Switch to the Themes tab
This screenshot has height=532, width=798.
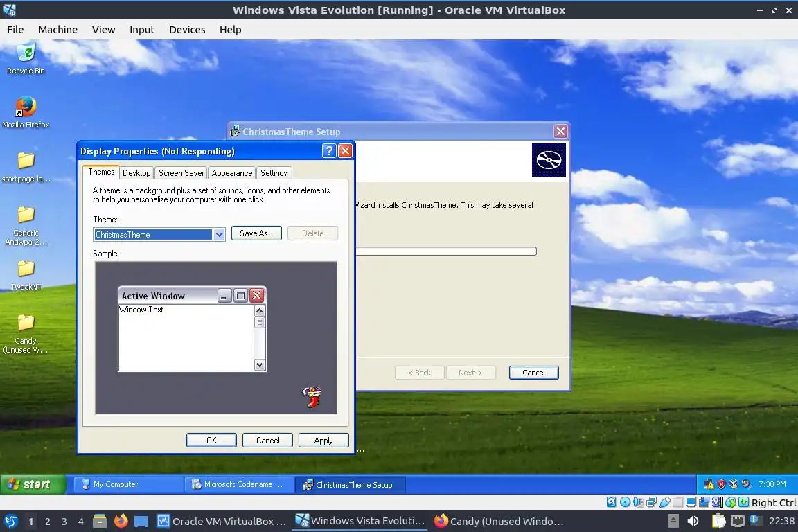pos(101,172)
